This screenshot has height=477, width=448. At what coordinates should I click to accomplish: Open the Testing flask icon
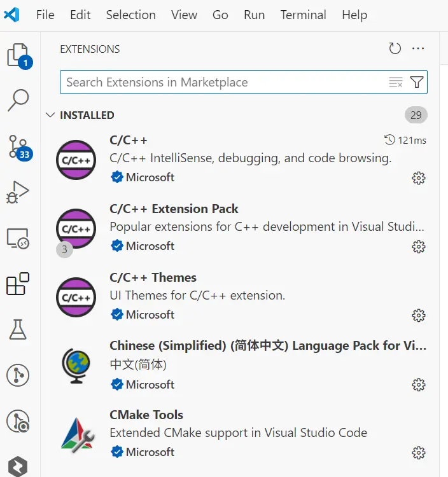18,329
